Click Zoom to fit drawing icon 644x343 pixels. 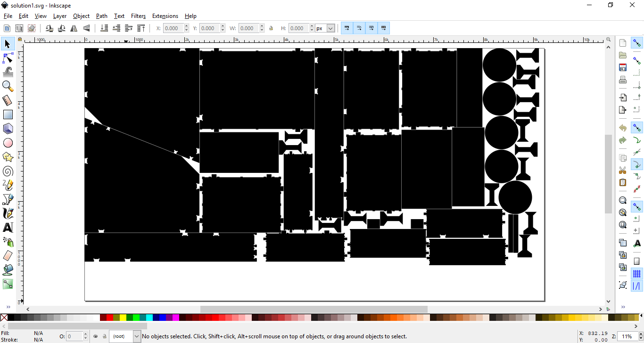pyautogui.click(x=623, y=212)
